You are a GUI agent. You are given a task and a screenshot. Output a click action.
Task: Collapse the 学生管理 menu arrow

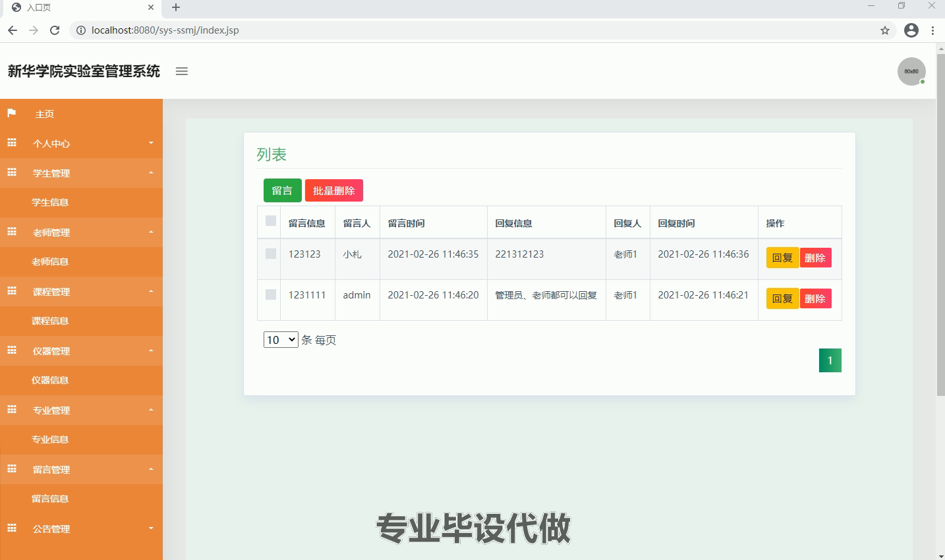151,173
